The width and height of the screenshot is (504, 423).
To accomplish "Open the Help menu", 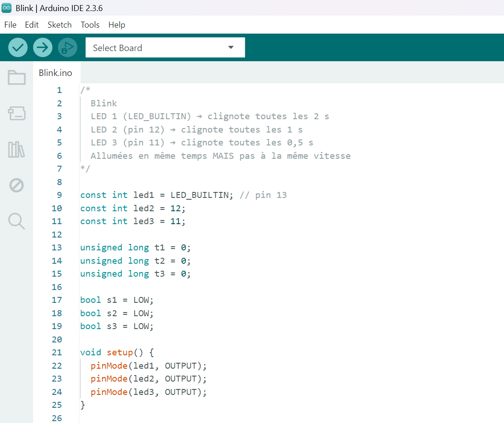I will pos(117,25).
